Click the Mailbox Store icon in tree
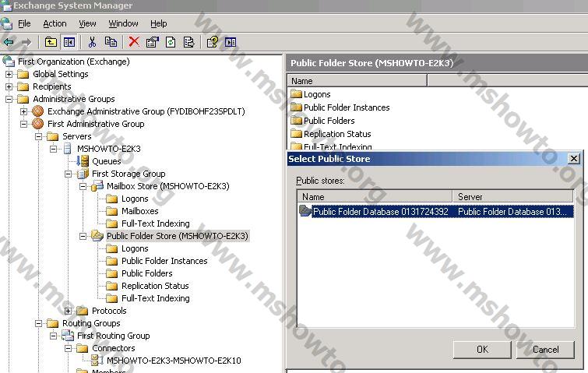The height and width of the screenshot is (373, 588). pyautogui.click(x=97, y=186)
